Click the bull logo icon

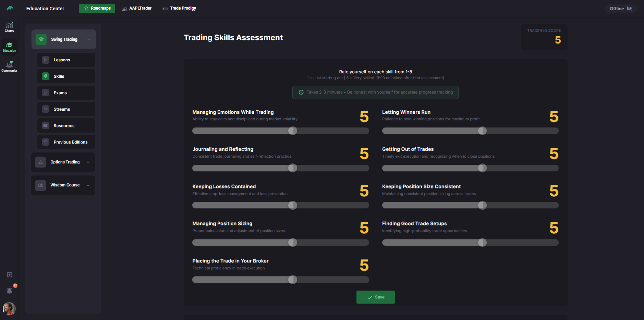pyautogui.click(x=10, y=9)
